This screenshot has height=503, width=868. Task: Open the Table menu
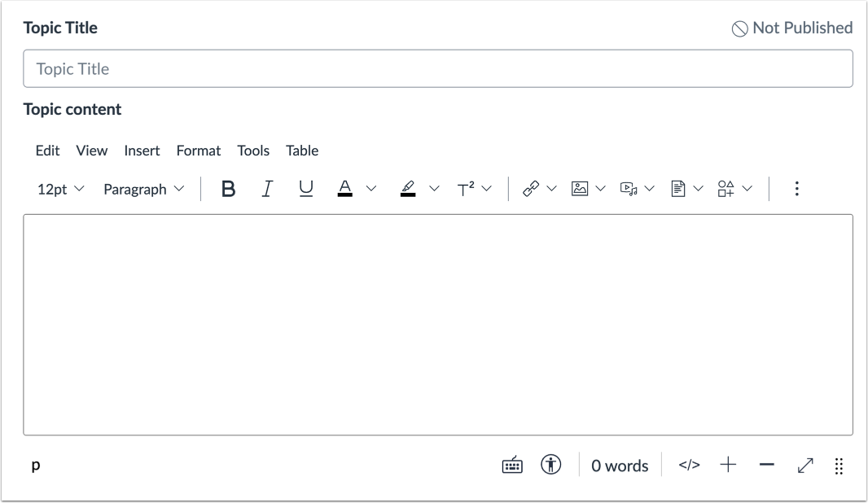coord(302,151)
